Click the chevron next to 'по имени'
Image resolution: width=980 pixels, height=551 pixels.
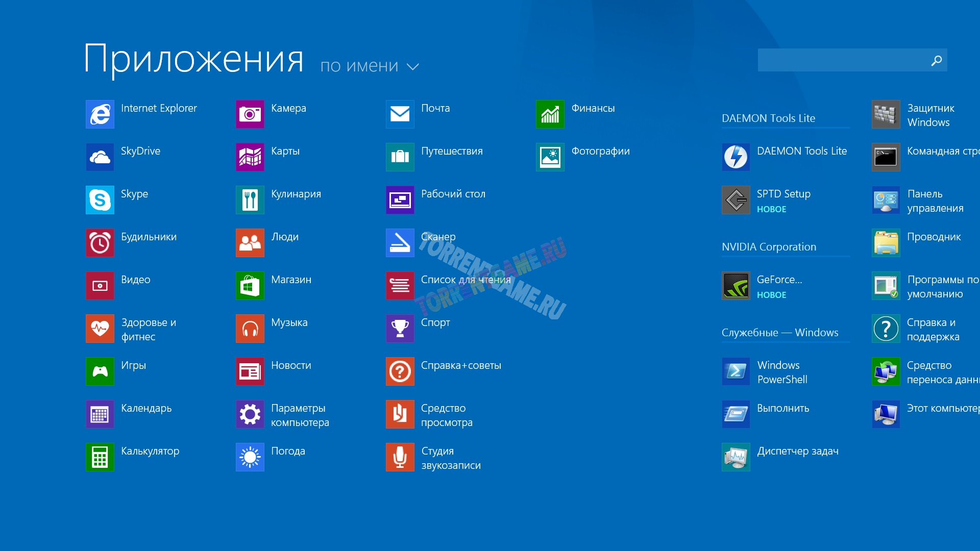[413, 67]
